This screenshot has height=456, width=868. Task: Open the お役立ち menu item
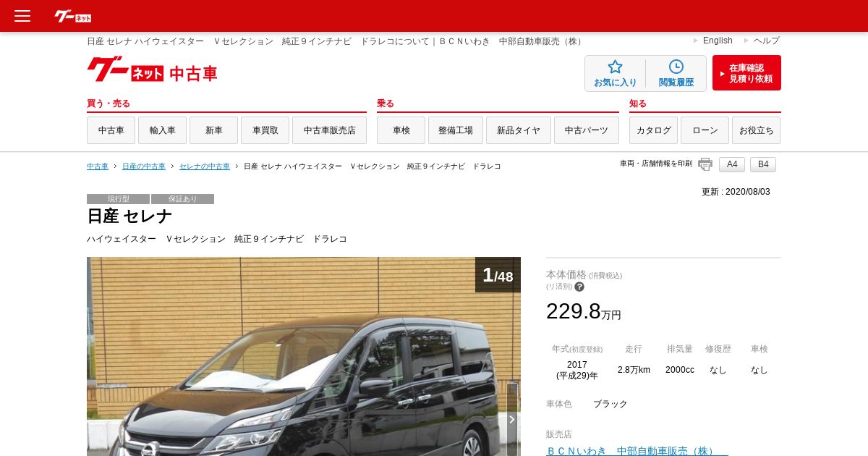pos(756,130)
